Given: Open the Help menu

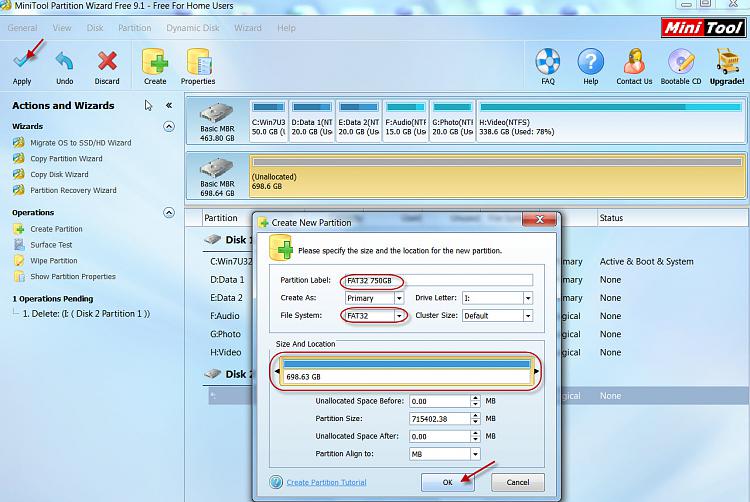Looking at the screenshot, I should pos(286,28).
